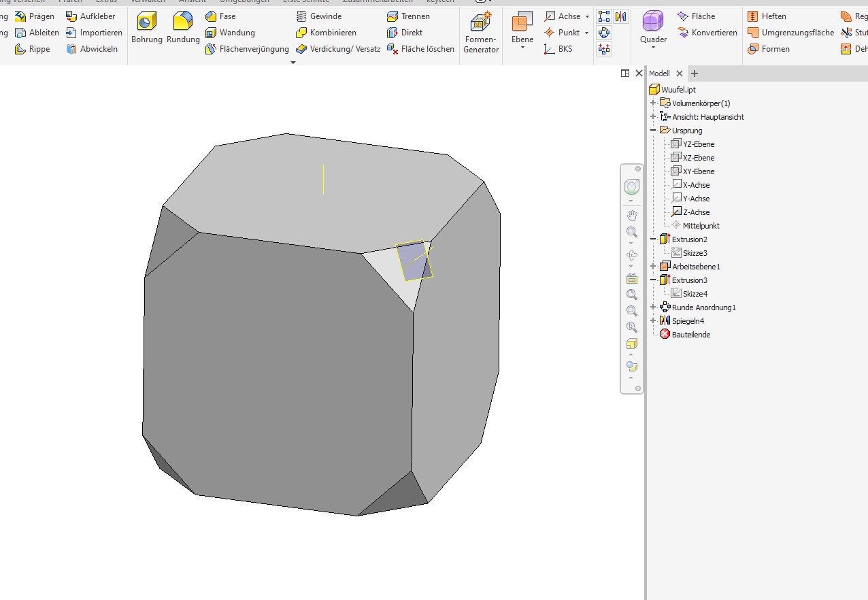Click the Ebene work plane tool
Screen dimensions: 868x600
point(522,27)
